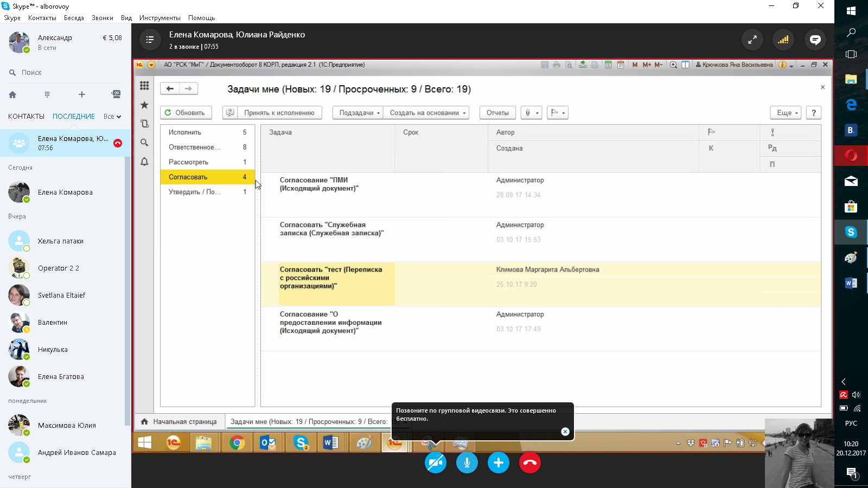Toggle the conversation list sidebar icon
The height and width of the screenshot is (488, 868).
pyautogui.click(x=150, y=40)
